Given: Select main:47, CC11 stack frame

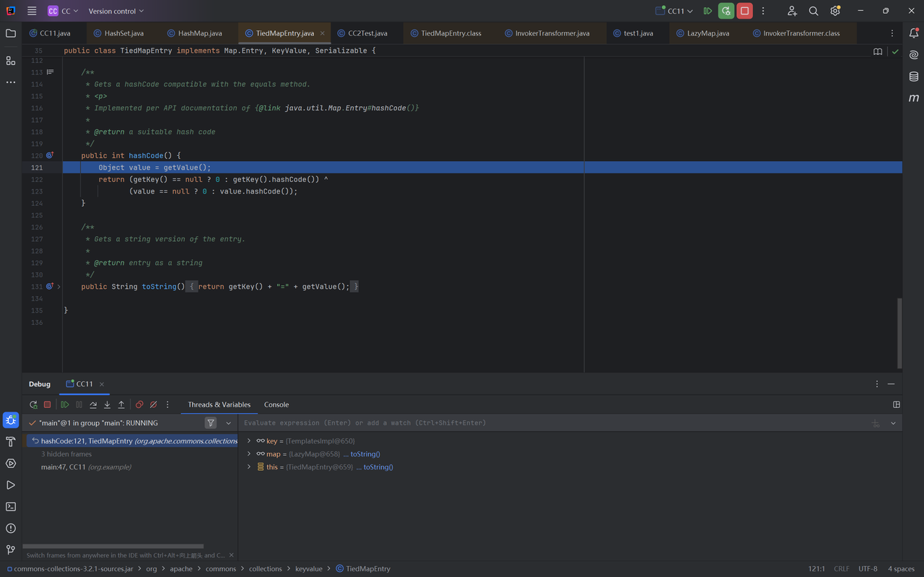Looking at the screenshot, I should (x=86, y=467).
